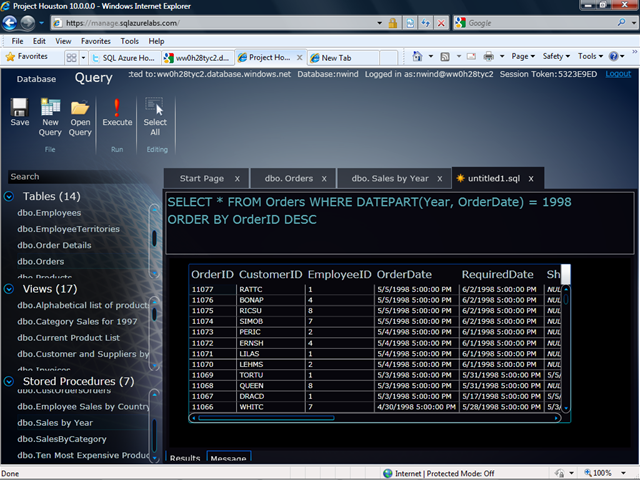640x480 pixels.
Task: Click the results grid vertical scrollbar
Action: 566,348
